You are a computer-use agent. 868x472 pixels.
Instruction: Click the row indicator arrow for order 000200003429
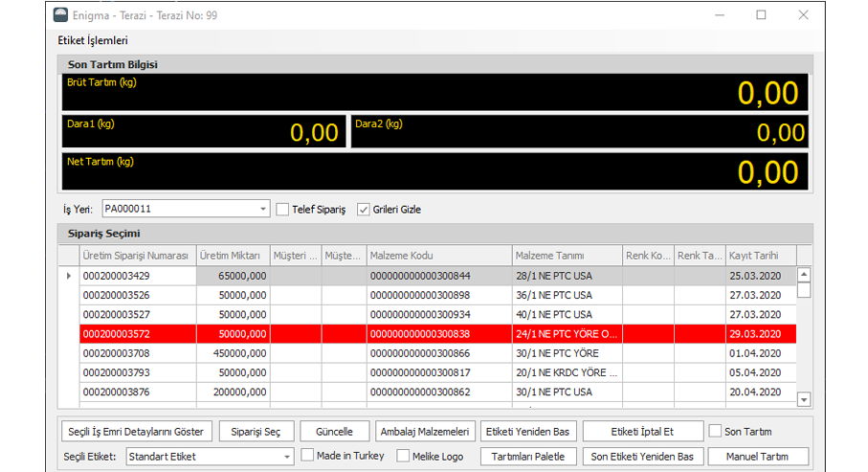click(67, 276)
